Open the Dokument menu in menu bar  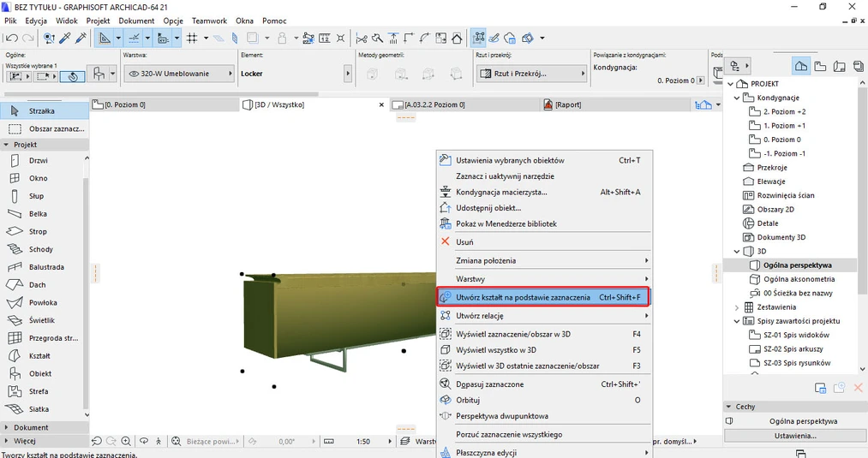[x=136, y=21]
